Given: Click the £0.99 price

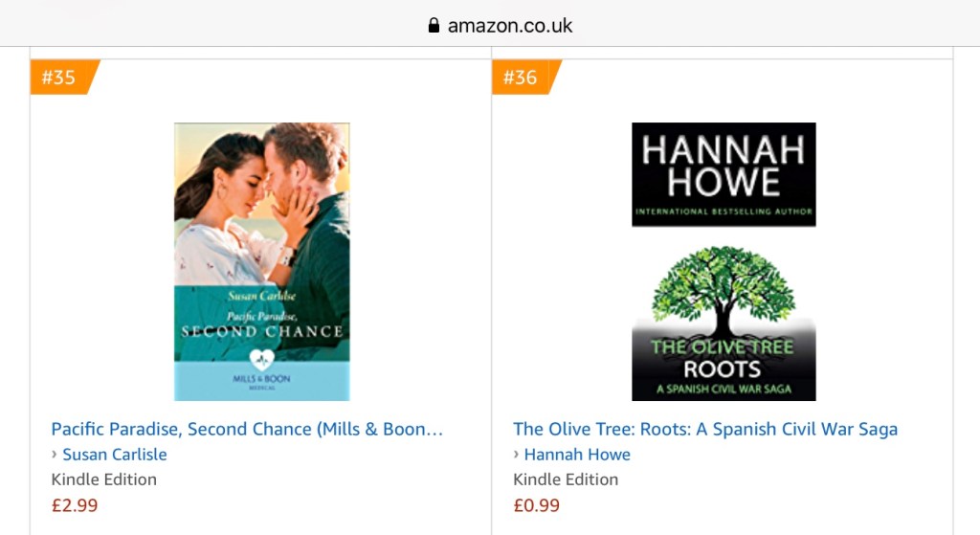Looking at the screenshot, I should [537, 505].
